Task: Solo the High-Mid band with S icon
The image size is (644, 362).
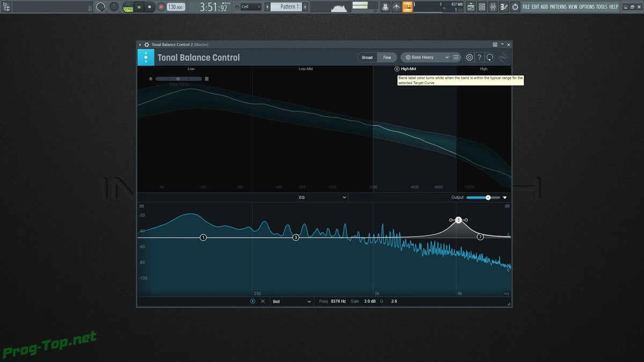Action: click(x=397, y=69)
